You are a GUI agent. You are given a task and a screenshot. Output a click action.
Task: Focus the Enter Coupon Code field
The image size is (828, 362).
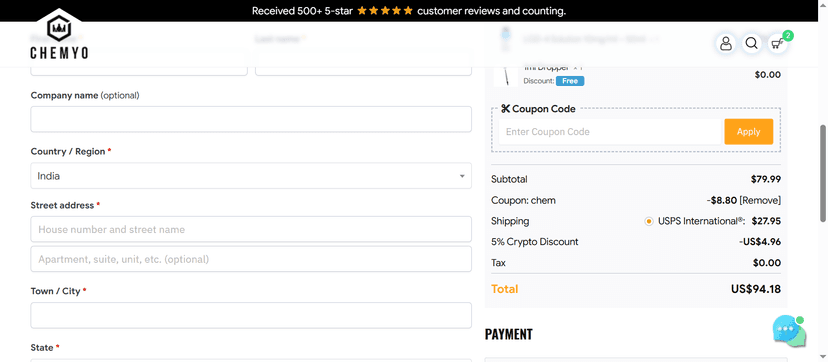coord(610,131)
